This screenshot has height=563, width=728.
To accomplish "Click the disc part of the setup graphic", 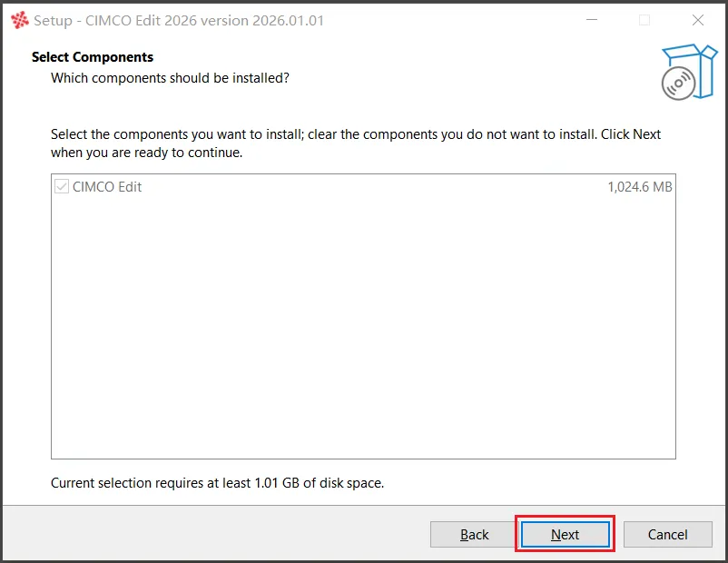I will pyautogui.click(x=678, y=84).
